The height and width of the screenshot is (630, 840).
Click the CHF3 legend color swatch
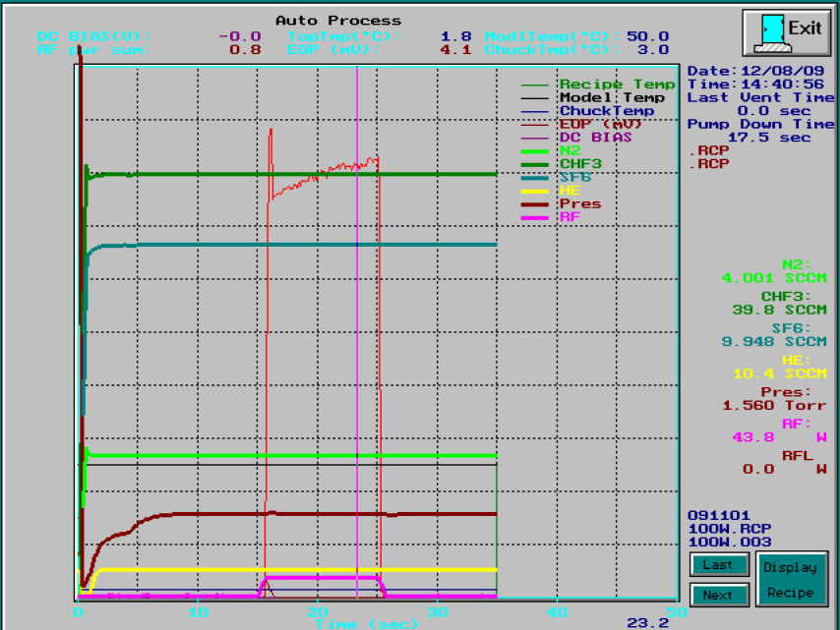click(x=535, y=165)
